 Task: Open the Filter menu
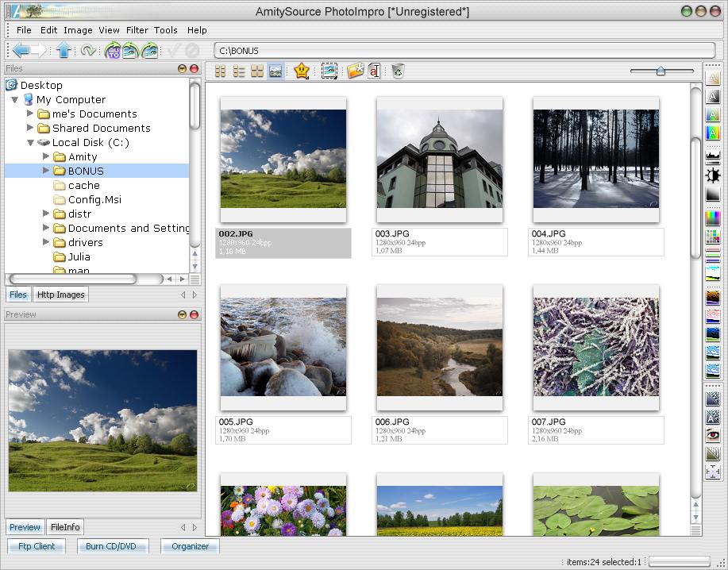click(x=137, y=30)
